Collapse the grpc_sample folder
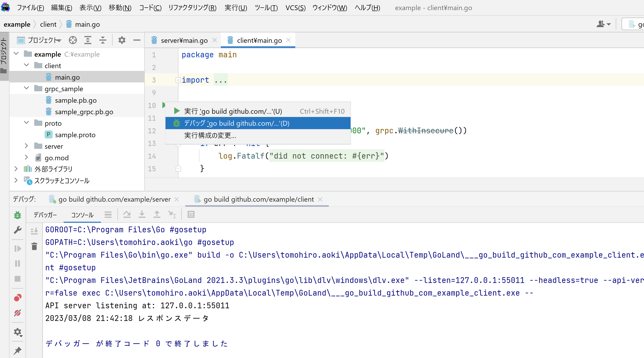644x358 pixels. pos(26,88)
